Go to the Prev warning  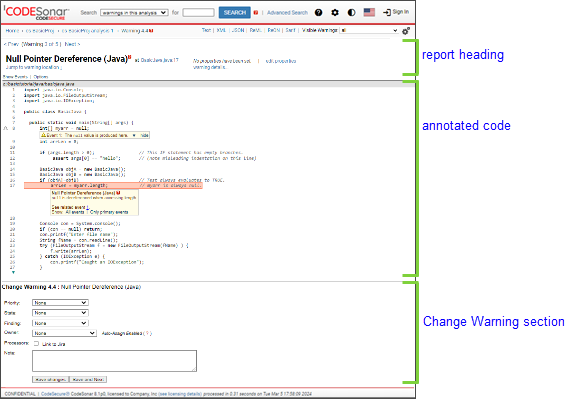11,44
